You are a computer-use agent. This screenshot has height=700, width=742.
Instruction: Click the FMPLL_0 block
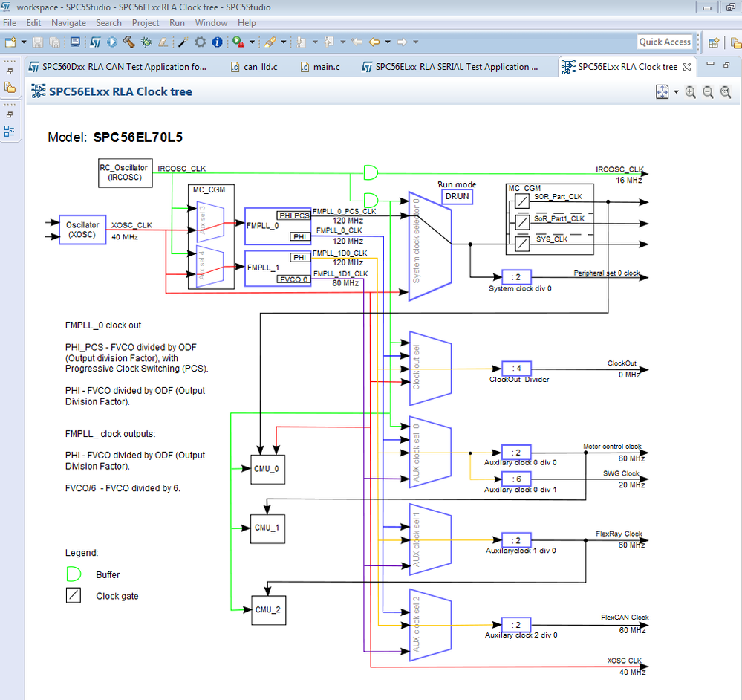[278, 226]
